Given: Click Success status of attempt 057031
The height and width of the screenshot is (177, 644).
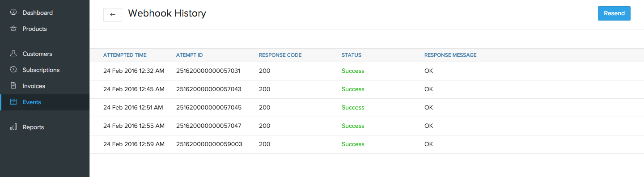Looking at the screenshot, I should click(x=353, y=71).
